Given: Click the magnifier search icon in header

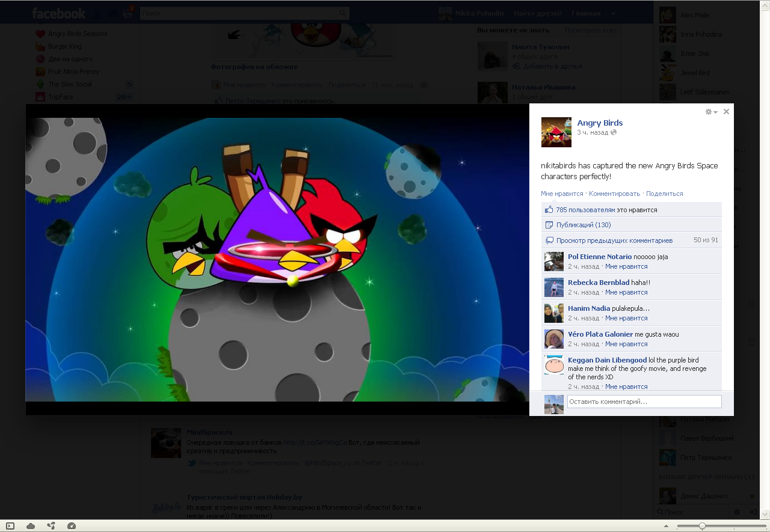Looking at the screenshot, I should 343,13.
